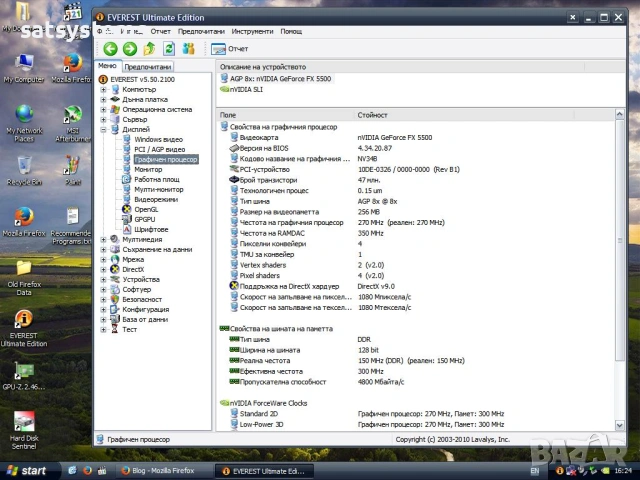Screen dimensions: 640x480
Task: Select nVIDIA SLI device entry
Action: click(246, 89)
